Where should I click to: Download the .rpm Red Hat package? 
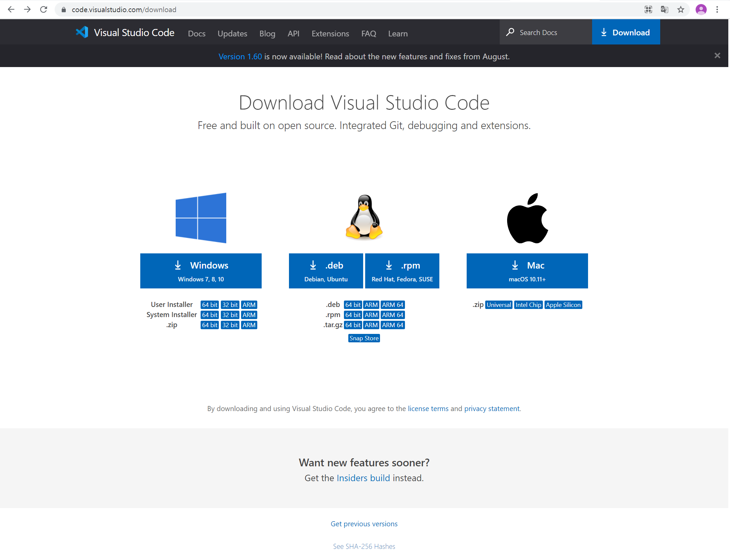[402, 271]
